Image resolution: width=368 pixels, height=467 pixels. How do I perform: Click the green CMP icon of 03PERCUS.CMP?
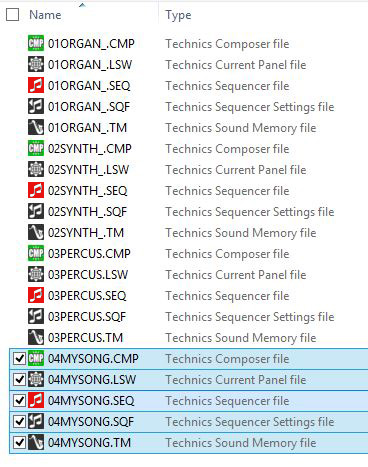click(36, 253)
